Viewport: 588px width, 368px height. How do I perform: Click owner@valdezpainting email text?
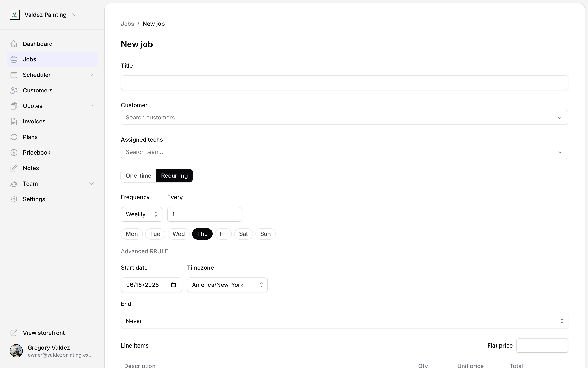[x=60, y=355]
